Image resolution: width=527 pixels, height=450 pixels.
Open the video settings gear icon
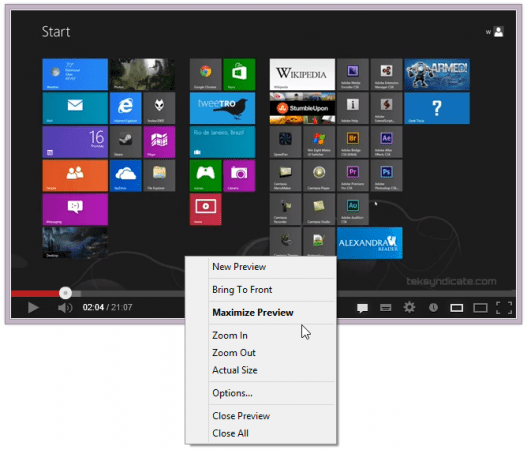(409, 307)
